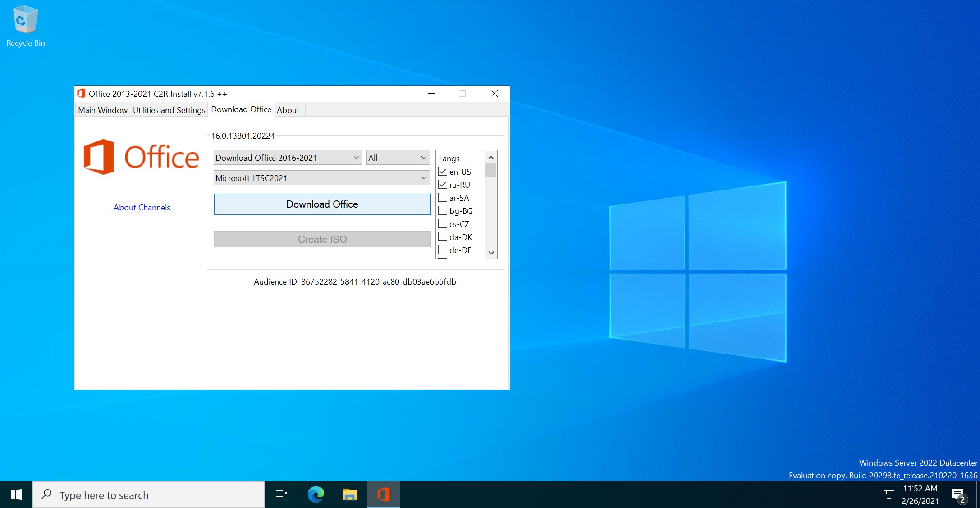The height and width of the screenshot is (508, 980).
Task: Enable the da-DK language checkbox
Action: click(442, 237)
